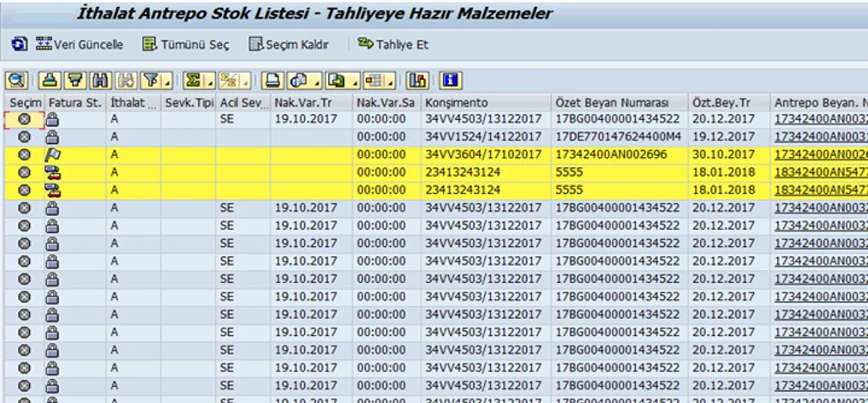Click the Display Graphic chart icon
The image size is (868, 403).
pos(416,81)
